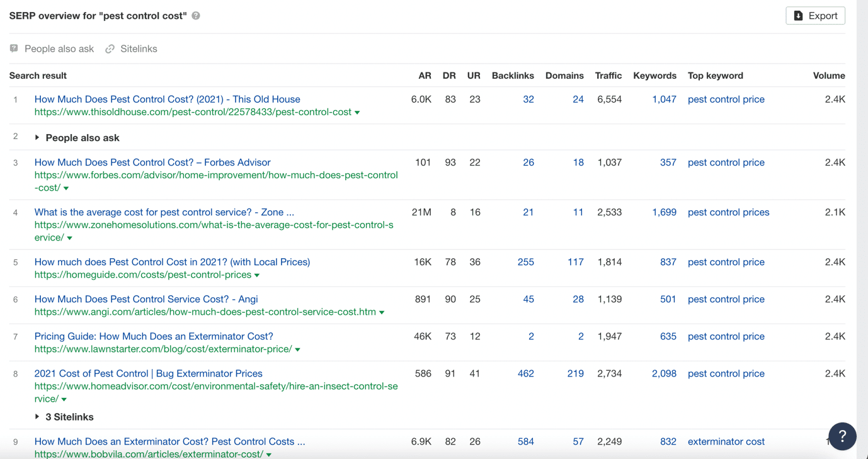Click the chain link icon next to Sitelinks

pos(110,48)
